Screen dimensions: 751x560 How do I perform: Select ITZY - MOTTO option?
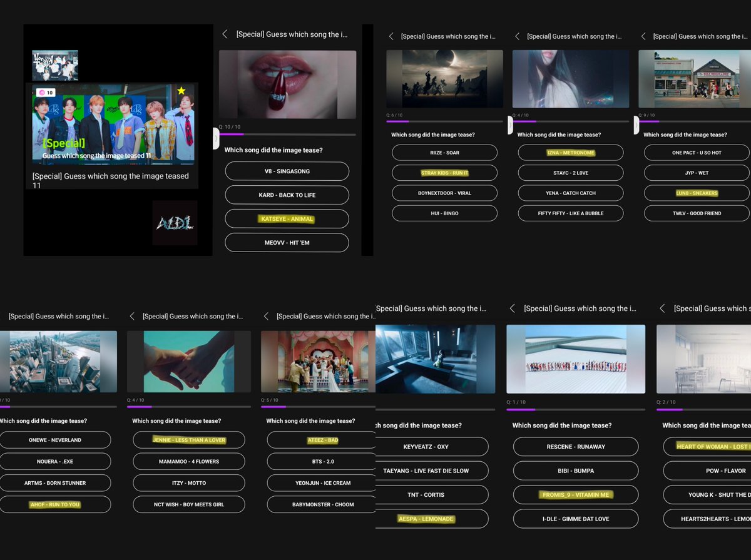coord(189,483)
